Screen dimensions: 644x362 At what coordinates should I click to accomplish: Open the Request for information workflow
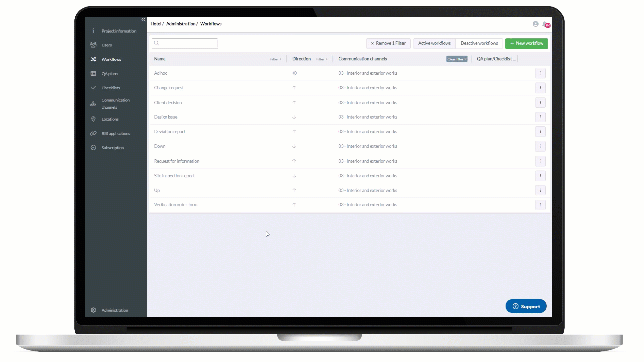coord(176,161)
